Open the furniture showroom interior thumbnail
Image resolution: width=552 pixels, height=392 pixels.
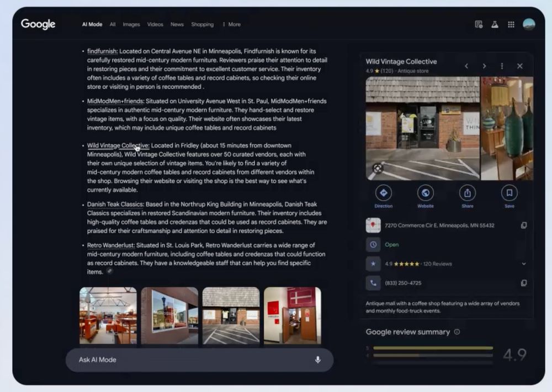(108, 315)
